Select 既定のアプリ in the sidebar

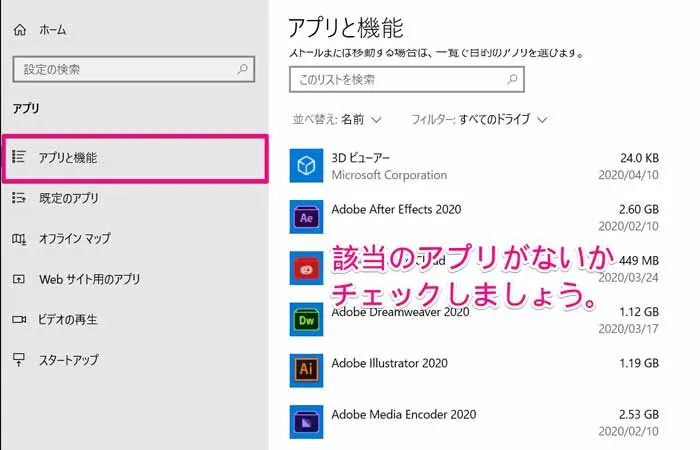[135, 198]
